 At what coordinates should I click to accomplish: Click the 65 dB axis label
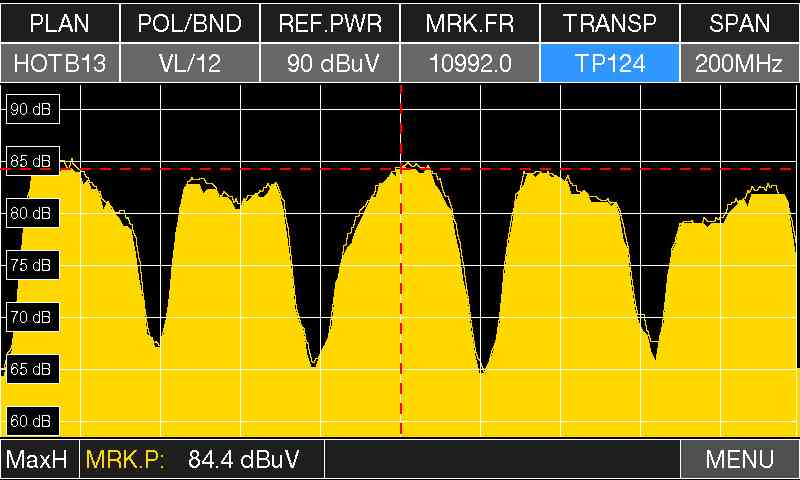(33, 369)
